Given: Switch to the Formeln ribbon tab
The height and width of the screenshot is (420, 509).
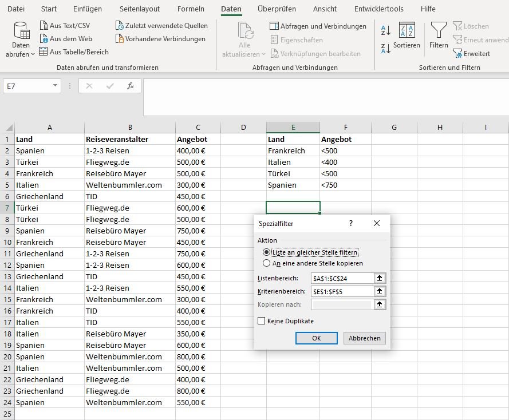Looking at the screenshot, I should point(191,9).
